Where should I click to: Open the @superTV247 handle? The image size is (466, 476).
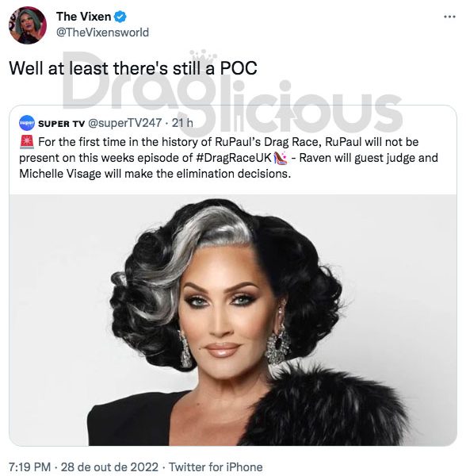tap(125, 123)
